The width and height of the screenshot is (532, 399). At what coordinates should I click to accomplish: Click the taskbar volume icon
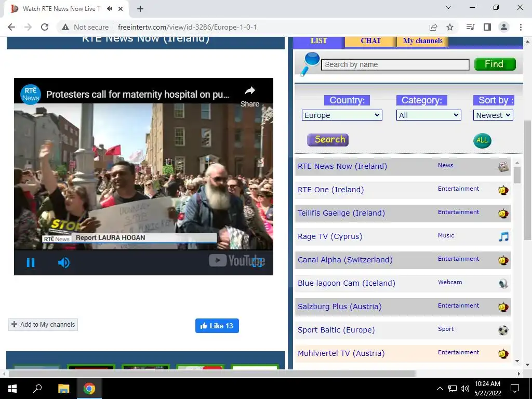click(x=465, y=389)
